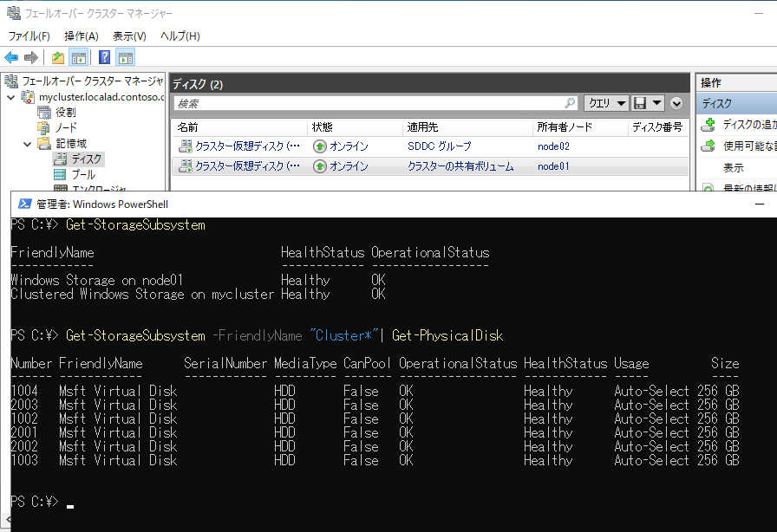
Task: Select 役割 (Roles) in the tree
Action: pyautogui.click(x=65, y=113)
